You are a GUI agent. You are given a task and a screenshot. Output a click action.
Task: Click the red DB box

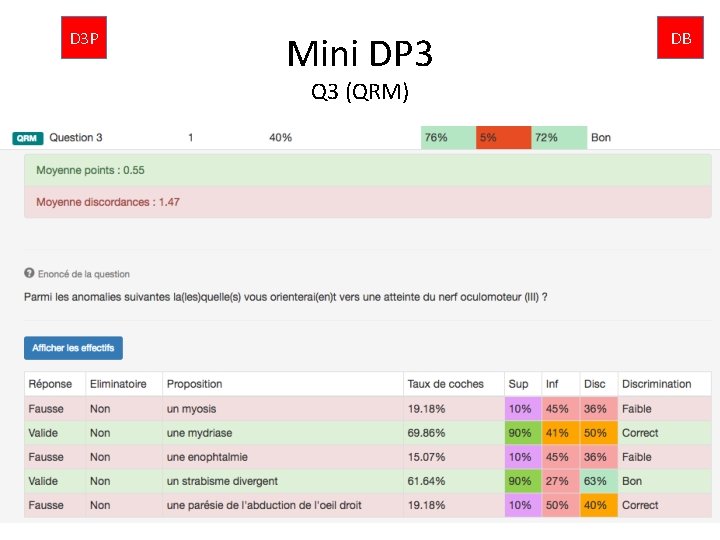click(x=680, y=38)
